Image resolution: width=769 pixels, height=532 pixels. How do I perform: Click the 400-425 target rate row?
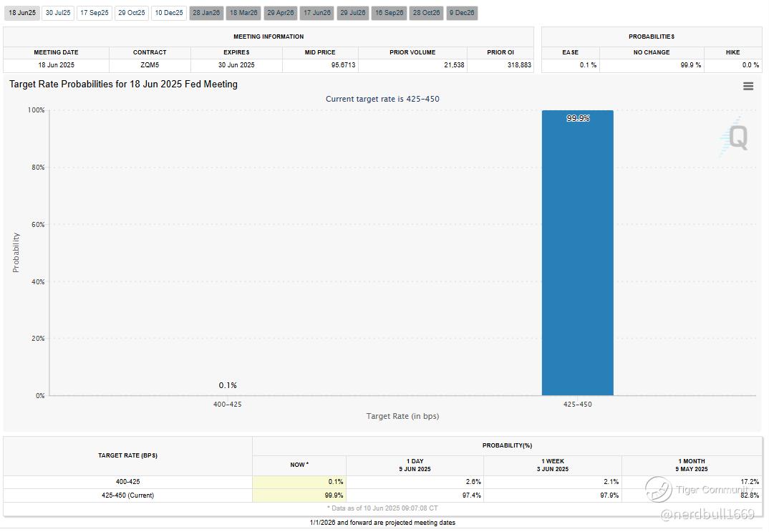click(x=382, y=482)
